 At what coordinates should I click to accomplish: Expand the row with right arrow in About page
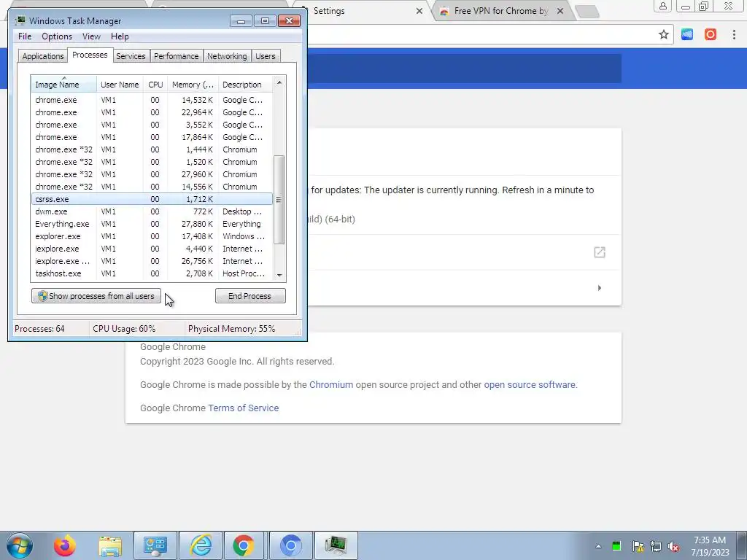(x=600, y=287)
